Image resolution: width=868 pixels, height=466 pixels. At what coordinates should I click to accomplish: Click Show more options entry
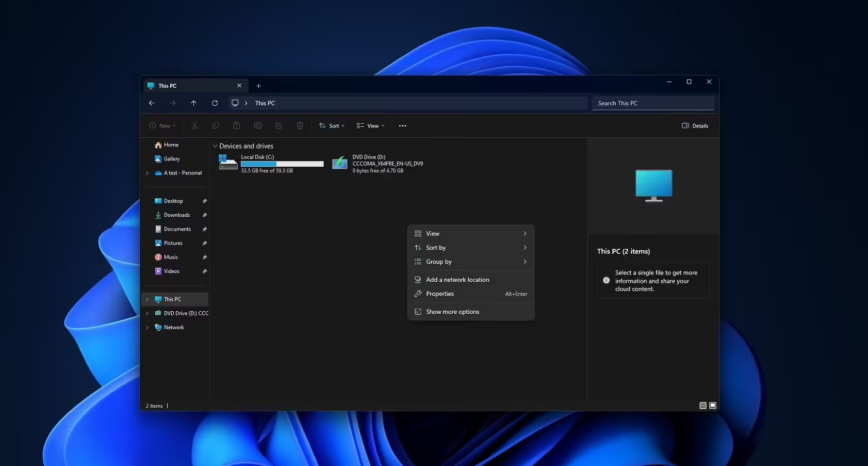click(452, 312)
